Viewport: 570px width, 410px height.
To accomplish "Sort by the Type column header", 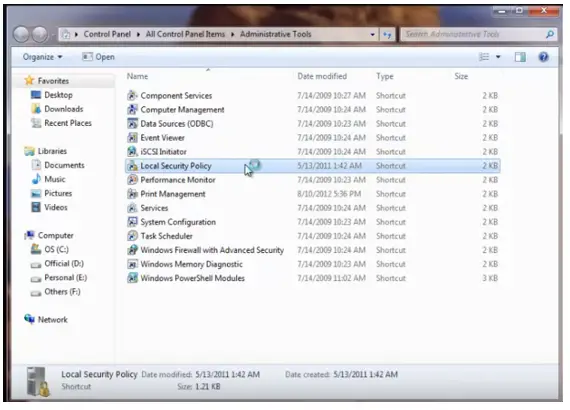I will 385,76.
